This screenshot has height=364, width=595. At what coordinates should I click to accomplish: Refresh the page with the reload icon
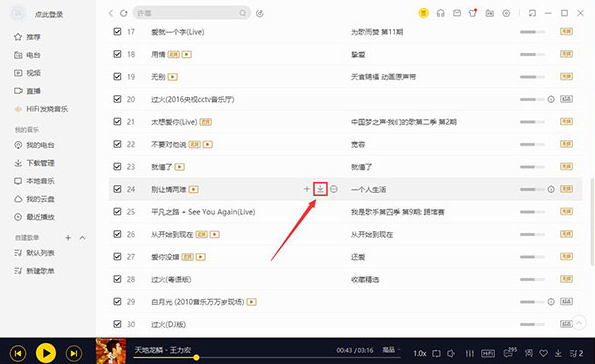(124, 13)
